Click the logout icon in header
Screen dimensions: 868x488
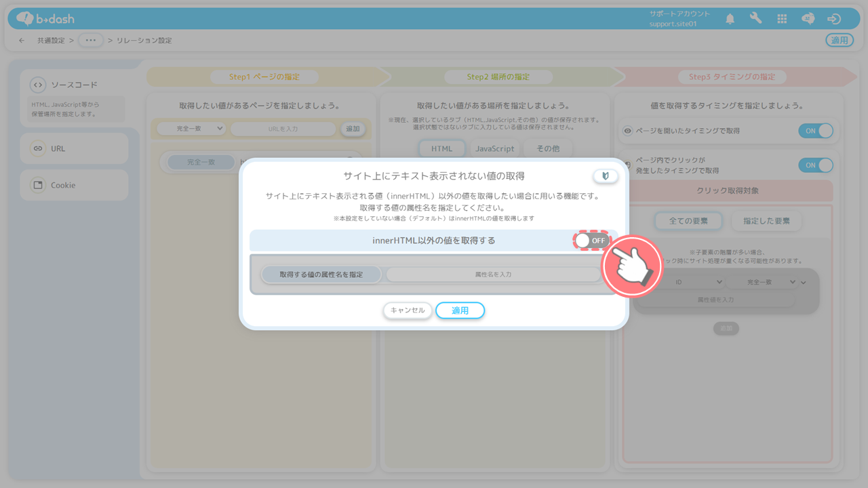834,19
